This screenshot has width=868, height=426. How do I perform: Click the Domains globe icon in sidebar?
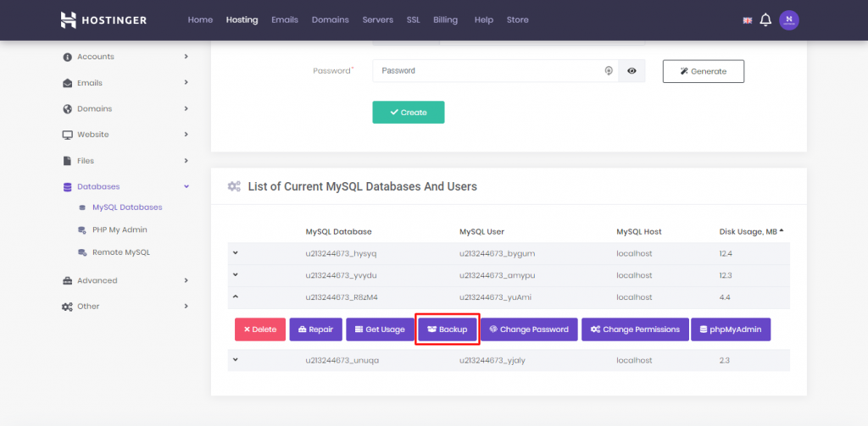coord(68,109)
